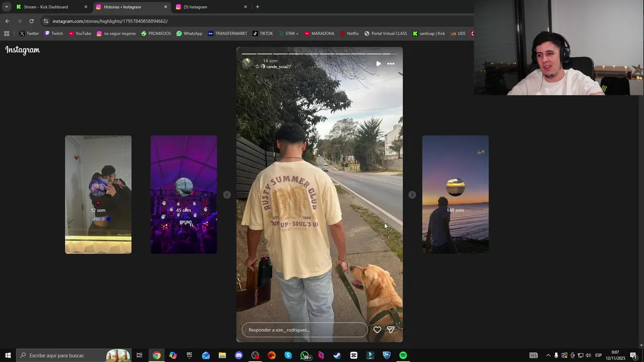The image size is (644, 362).
Task: Open the story's three-dot options menu
Action: tap(390, 64)
